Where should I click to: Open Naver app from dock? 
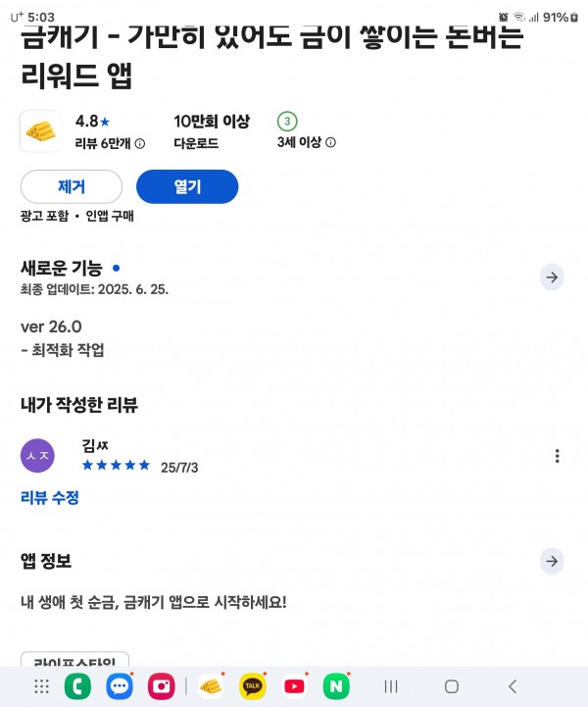point(336,686)
